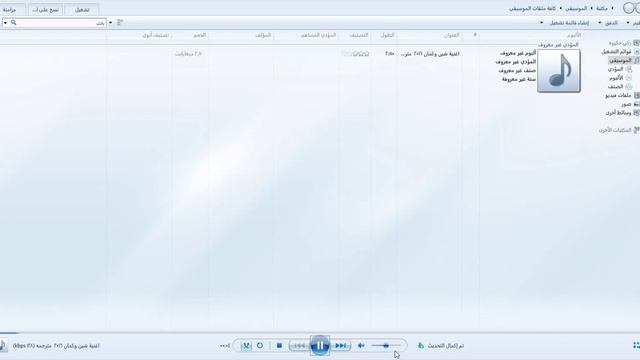This screenshot has width=640, height=360.
Task: Go back to the previous track
Action: [299, 346]
